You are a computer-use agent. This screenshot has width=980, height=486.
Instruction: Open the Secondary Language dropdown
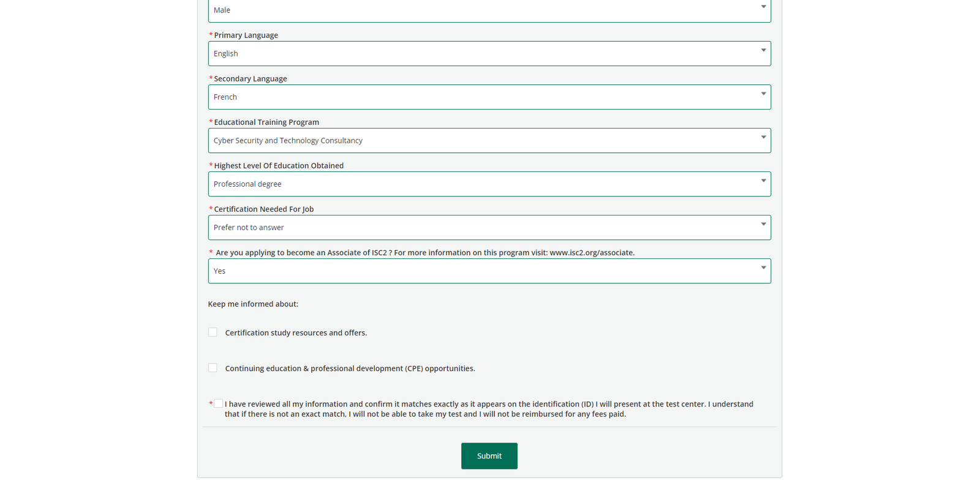coord(489,97)
